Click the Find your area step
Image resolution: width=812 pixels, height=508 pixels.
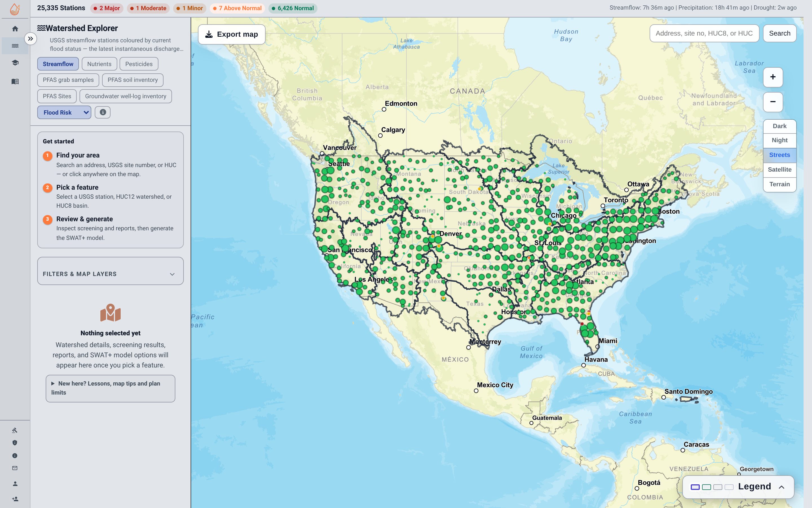[111, 164]
